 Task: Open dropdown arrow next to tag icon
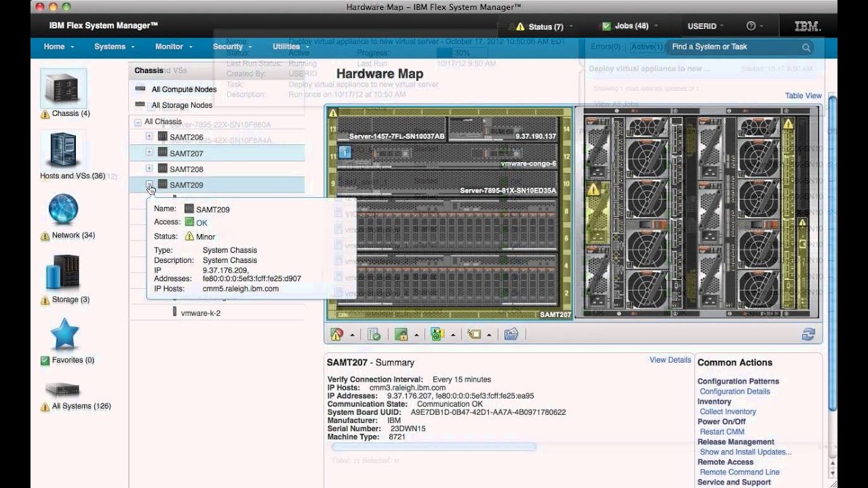tap(489, 335)
